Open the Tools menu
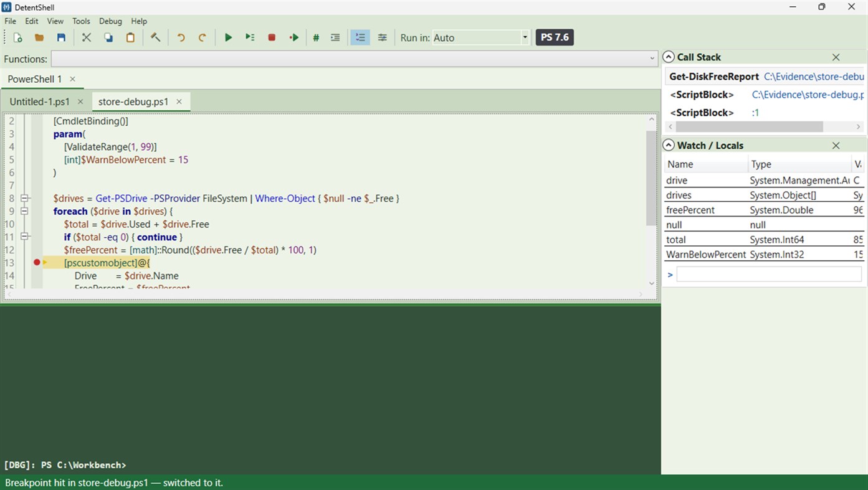This screenshot has height=490, width=868. click(81, 21)
